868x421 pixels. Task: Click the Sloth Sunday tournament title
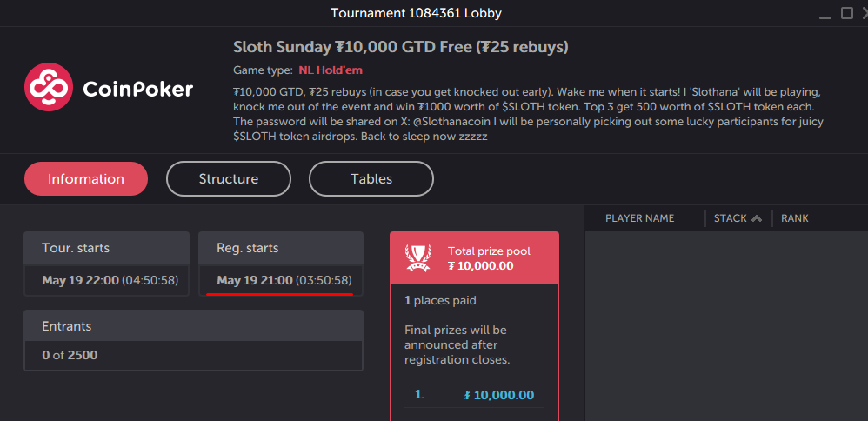pyautogui.click(x=401, y=47)
